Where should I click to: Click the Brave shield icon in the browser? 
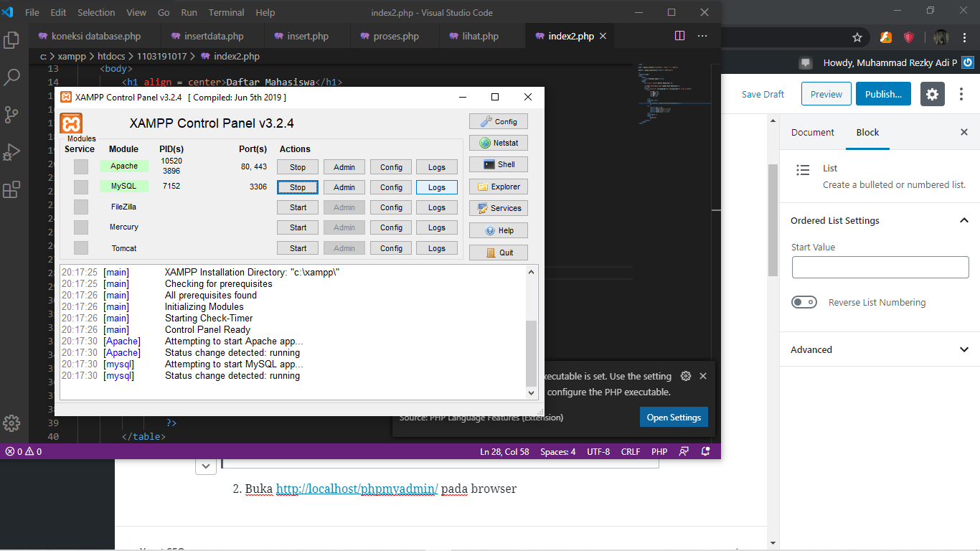[909, 37]
